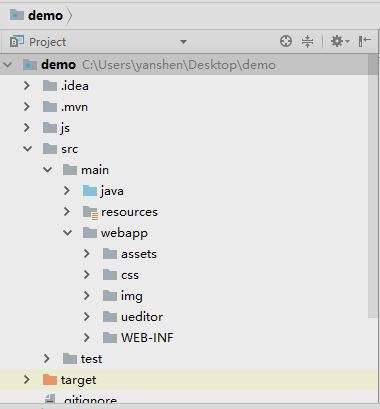The image size is (380, 409).
Task: Click the scroll-from-source target icon
Action: 286,41
